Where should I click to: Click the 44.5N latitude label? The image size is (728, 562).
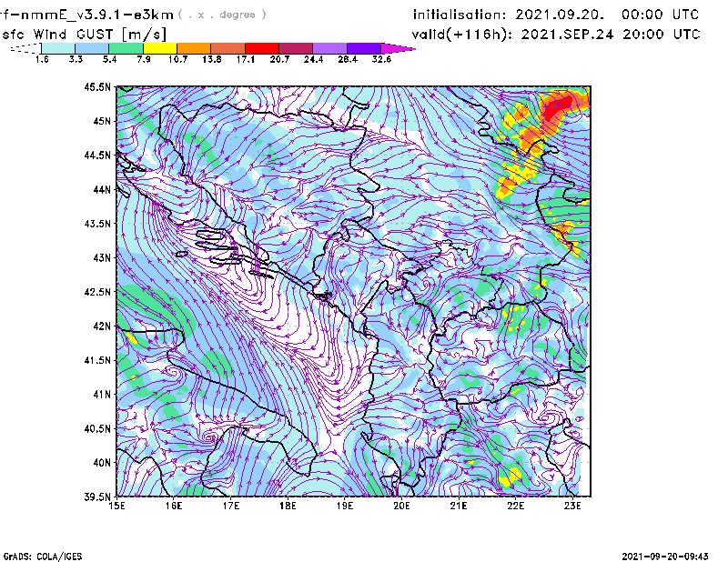(97, 155)
